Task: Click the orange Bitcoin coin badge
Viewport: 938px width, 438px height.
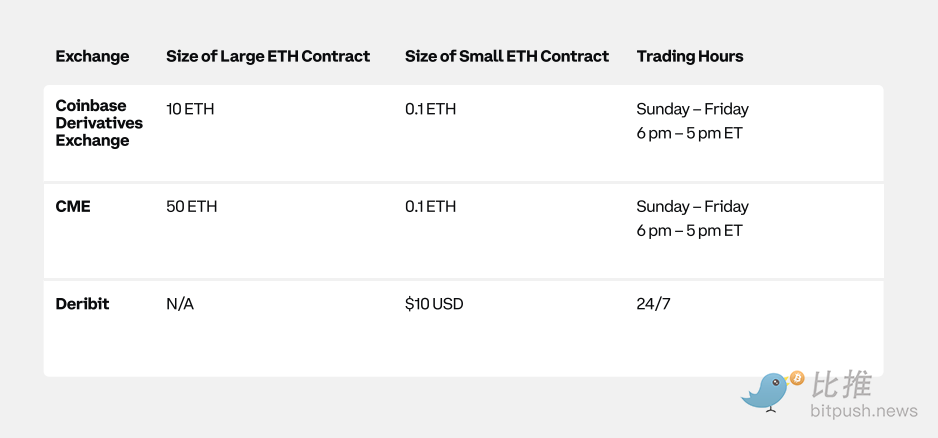Action: tap(797, 378)
